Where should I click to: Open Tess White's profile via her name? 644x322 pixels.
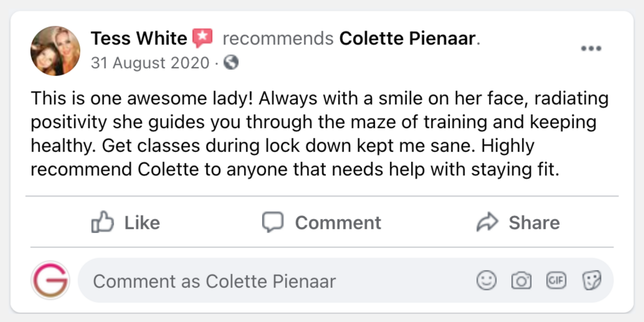click(x=139, y=38)
